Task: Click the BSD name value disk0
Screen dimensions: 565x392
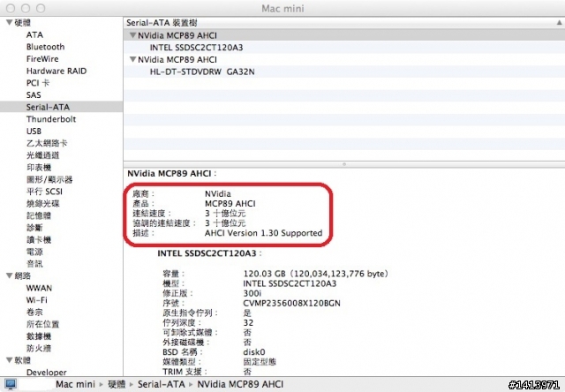Action: pyautogui.click(x=254, y=351)
